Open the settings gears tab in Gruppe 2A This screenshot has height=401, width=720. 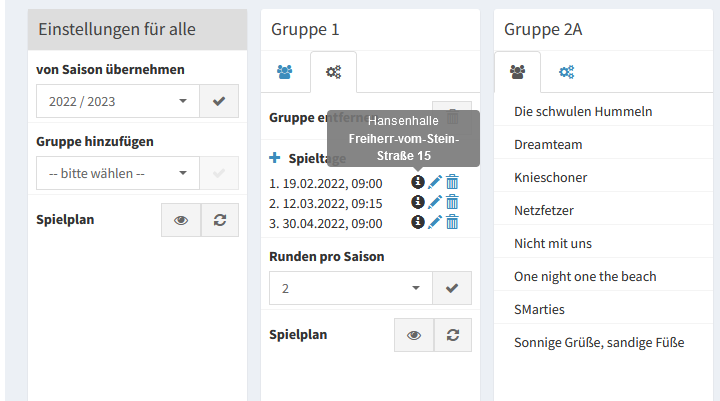[567, 72]
